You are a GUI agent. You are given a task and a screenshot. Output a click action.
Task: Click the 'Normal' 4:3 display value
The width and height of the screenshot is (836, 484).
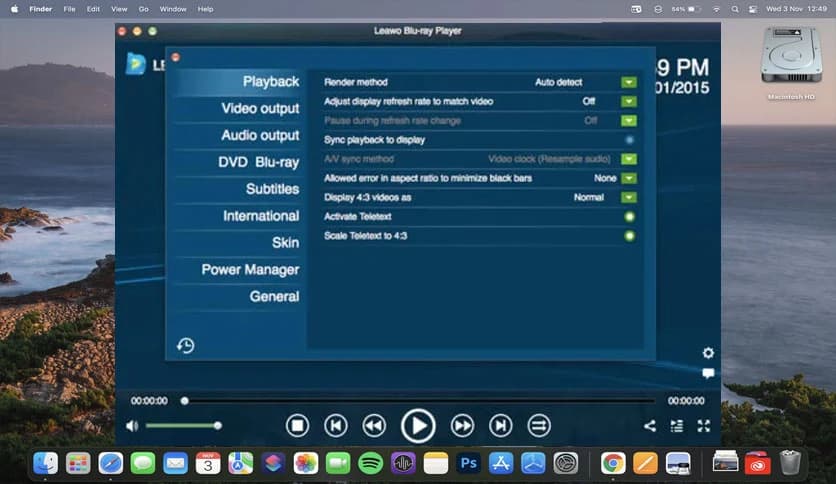pyautogui.click(x=589, y=197)
